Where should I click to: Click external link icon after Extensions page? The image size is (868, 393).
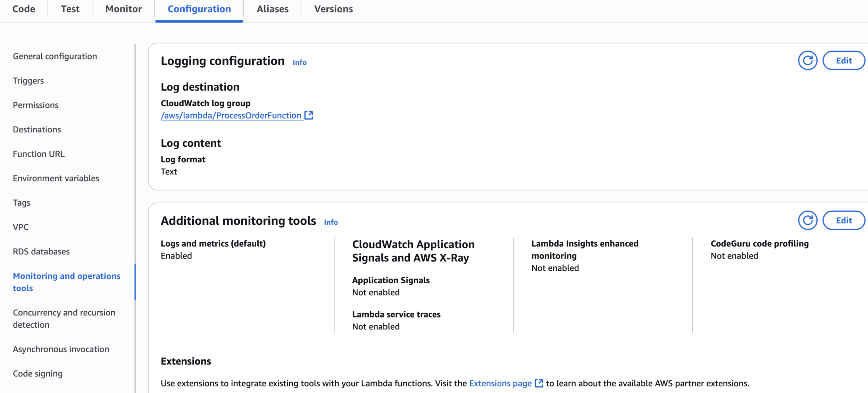click(x=539, y=383)
